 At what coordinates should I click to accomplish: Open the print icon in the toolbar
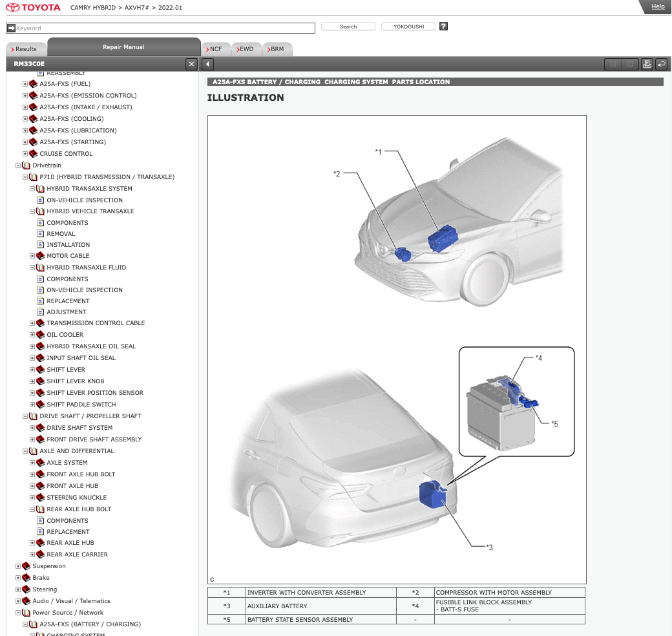pyautogui.click(x=647, y=64)
